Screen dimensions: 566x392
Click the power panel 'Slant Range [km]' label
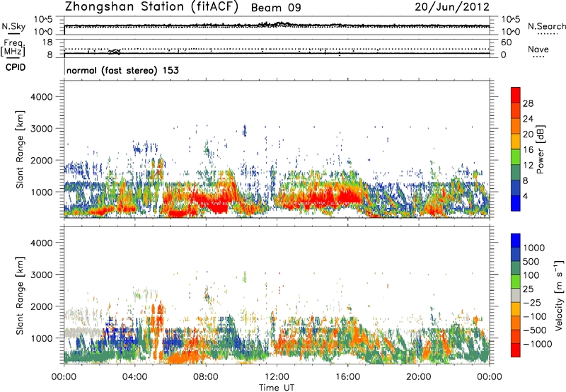[20, 149]
